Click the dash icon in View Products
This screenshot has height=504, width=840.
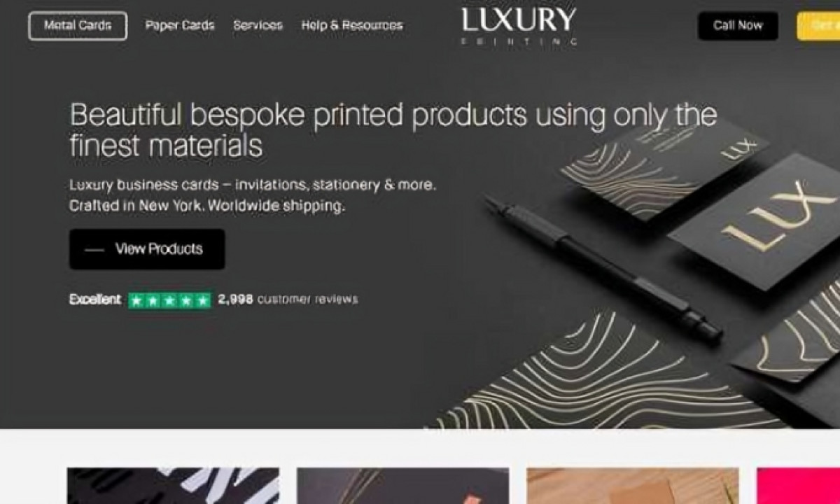click(94, 250)
